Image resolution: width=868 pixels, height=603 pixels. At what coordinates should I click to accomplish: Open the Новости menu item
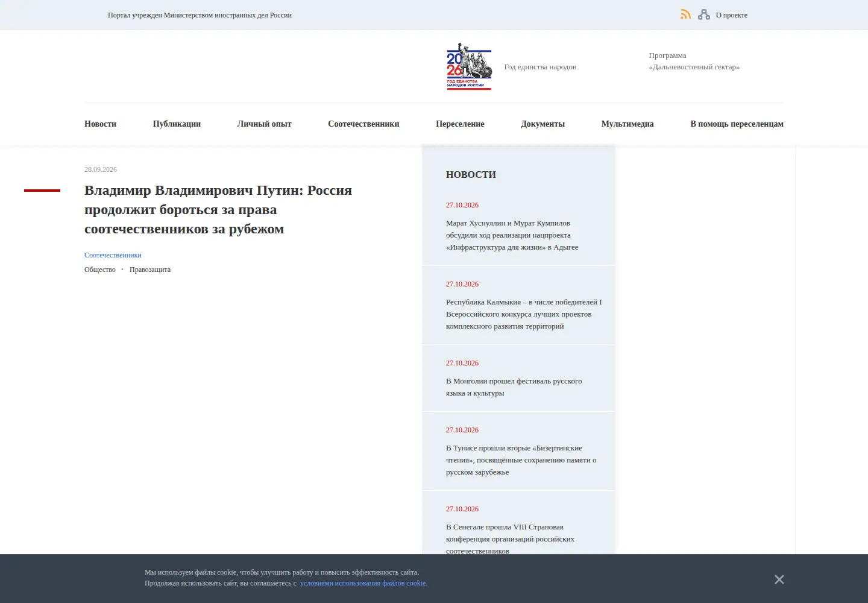pyautogui.click(x=100, y=124)
